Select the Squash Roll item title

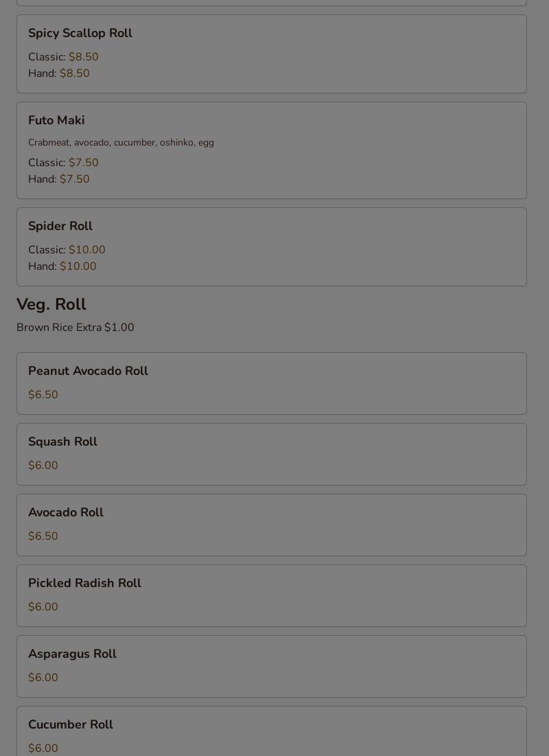(62, 442)
